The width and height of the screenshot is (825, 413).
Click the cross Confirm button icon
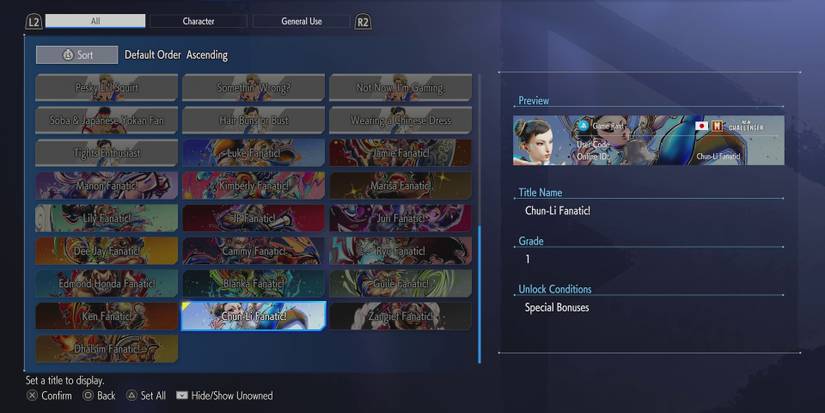point(32,395)
